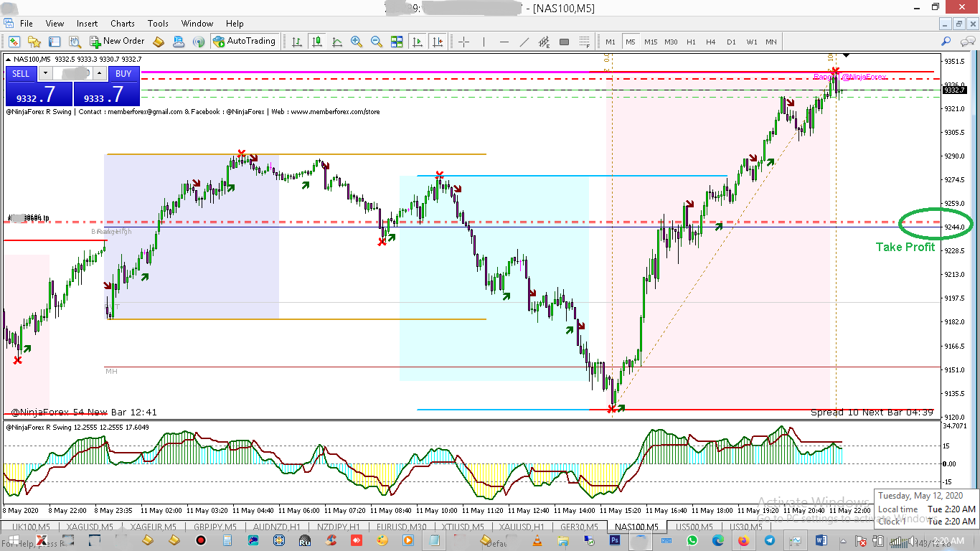Click the blue SELL button
Viewport: 980px width, 551px height.
[21, 73]
